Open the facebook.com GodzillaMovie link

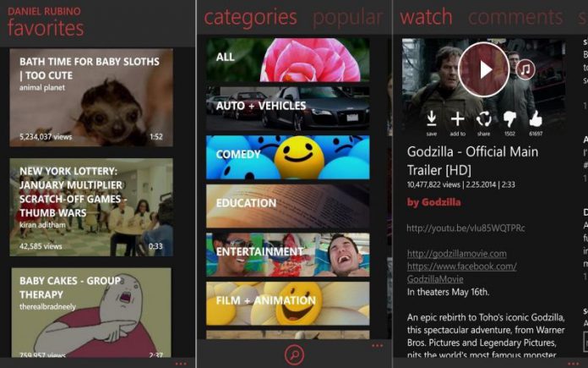click(461, 272)
